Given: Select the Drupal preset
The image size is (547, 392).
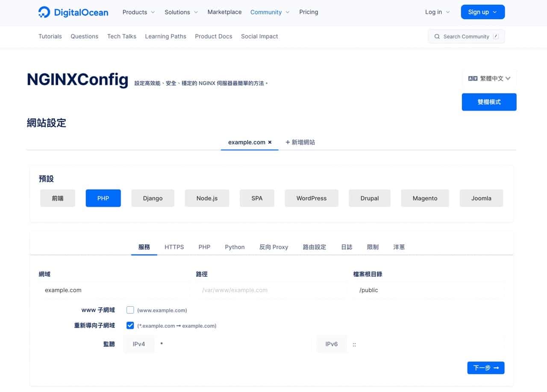Looking at the screenshot, I should (370, 198).
